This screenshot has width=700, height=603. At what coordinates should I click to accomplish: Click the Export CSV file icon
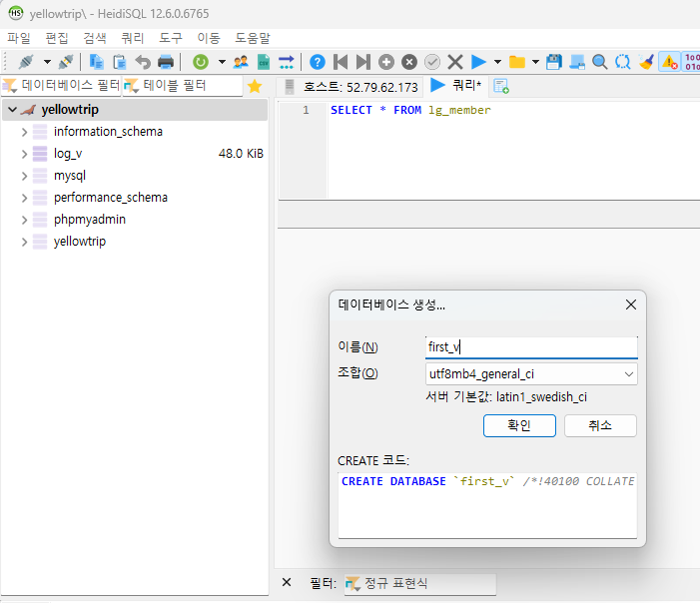click(x=264, y=62)
